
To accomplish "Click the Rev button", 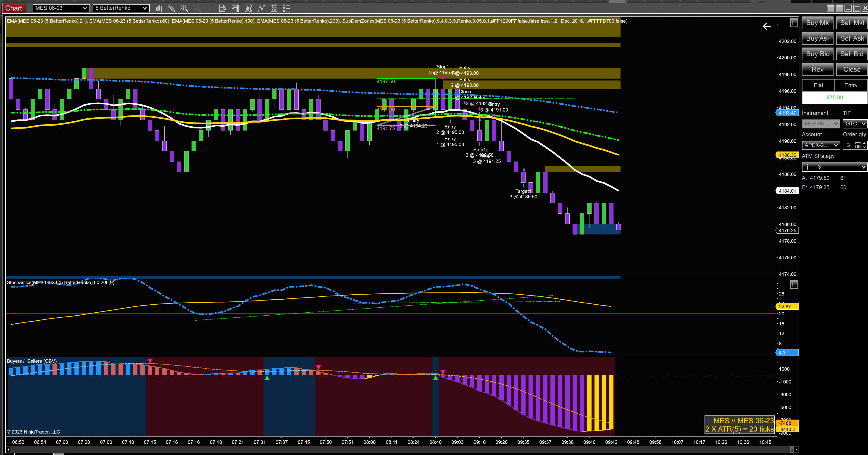I will (x=818, y=69).
